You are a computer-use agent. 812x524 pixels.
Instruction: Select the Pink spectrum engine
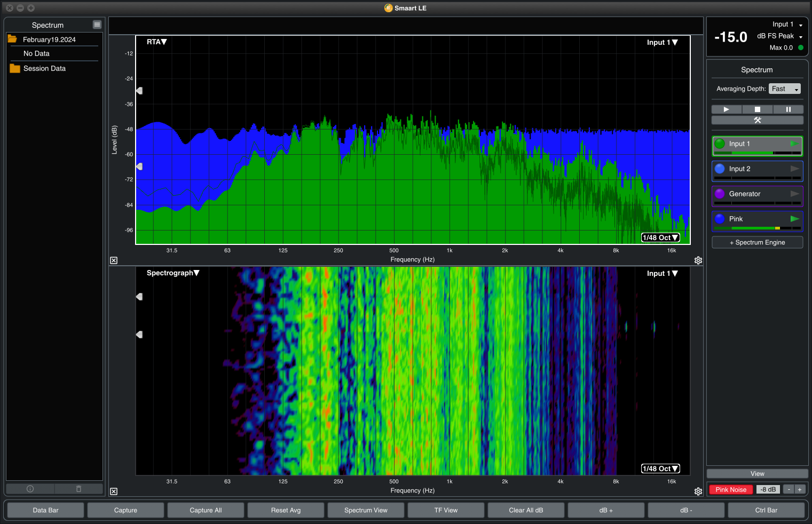(x=757, y=221)
